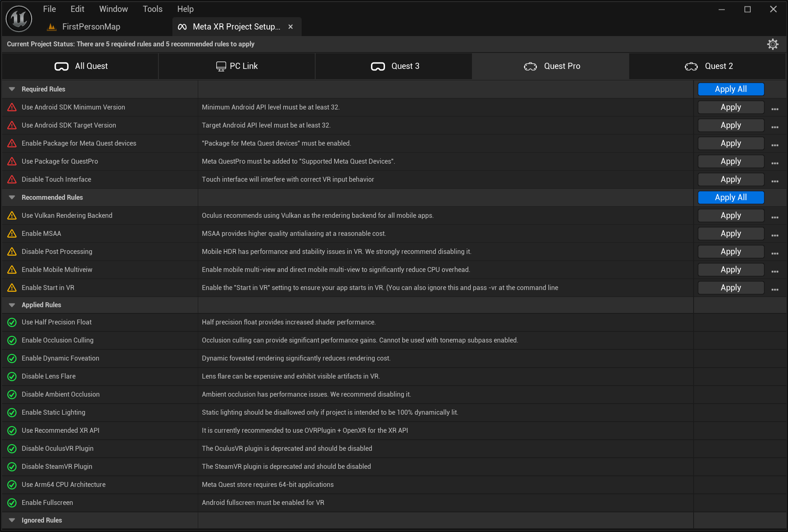Collapse the Required Rules section
Viewport: 788px width, 532px height.
[x=11, y=89]
